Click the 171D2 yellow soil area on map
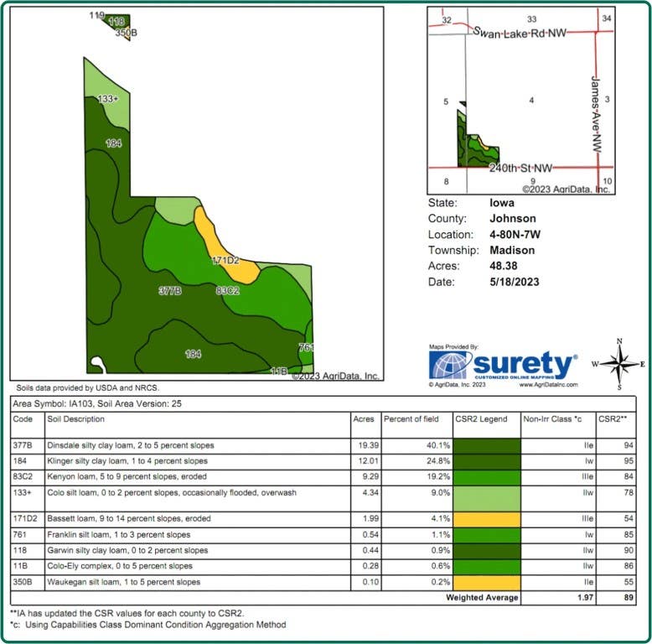This screenshot has width=652, height=644. click(x=226, y=247)
